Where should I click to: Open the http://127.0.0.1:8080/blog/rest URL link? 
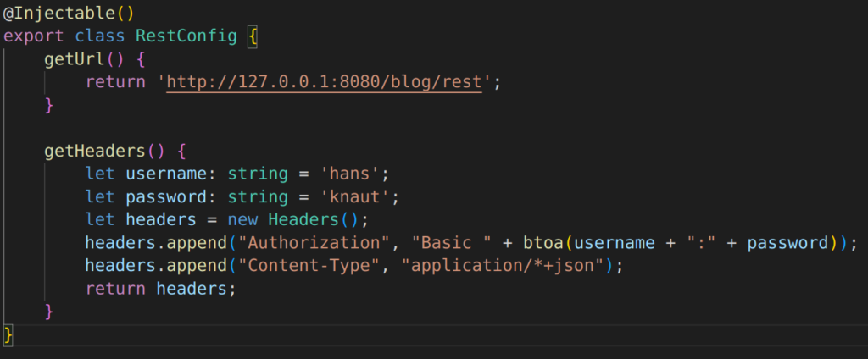pos(325,82)
